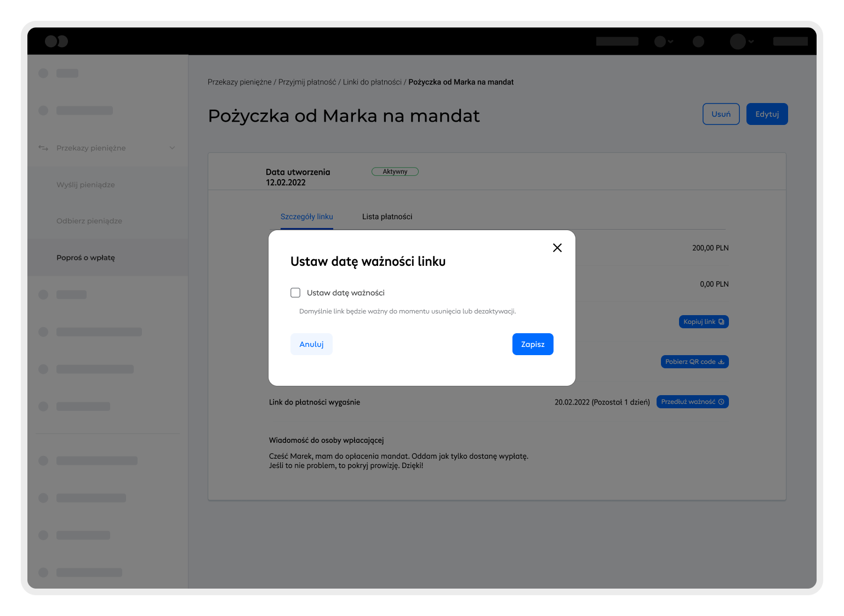The width and height of the screenshot is (844, 616).
Task: Close the link validity date dialog
Action: coord(557,248)
